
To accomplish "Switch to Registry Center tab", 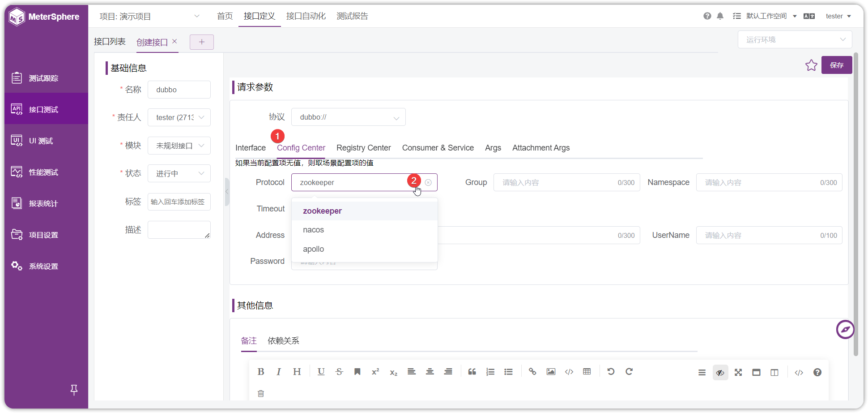I will tap(364, 148).
